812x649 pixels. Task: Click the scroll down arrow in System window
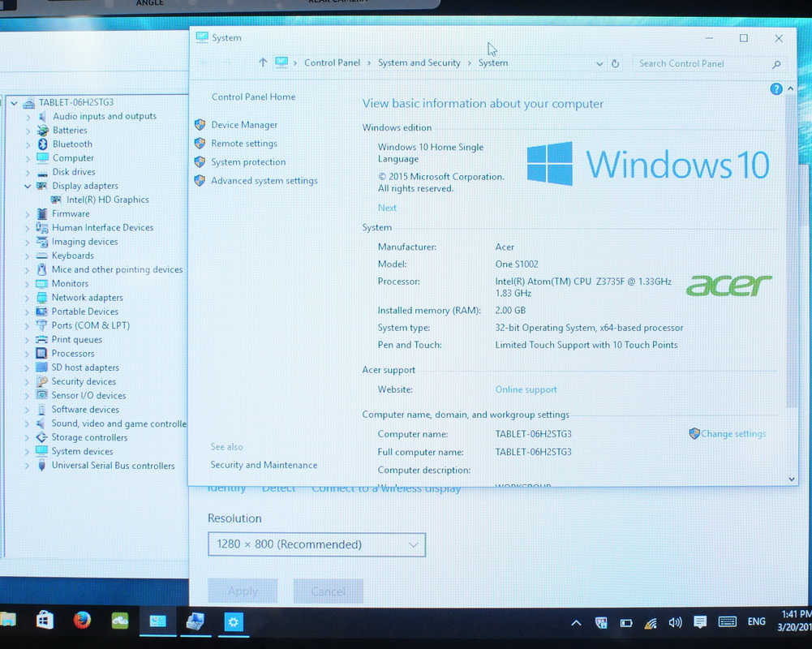[x=791, y=479]
